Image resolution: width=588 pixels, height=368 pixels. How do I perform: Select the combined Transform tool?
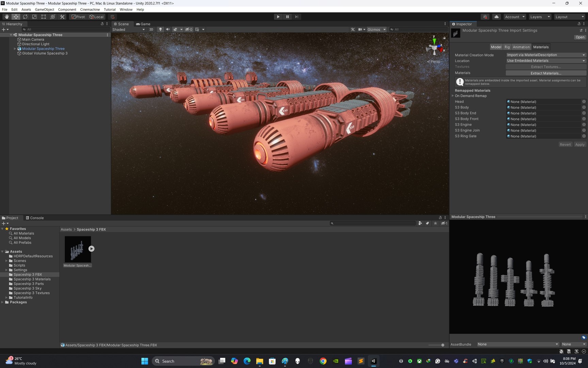pyautogui.click(x=53, y=17)
